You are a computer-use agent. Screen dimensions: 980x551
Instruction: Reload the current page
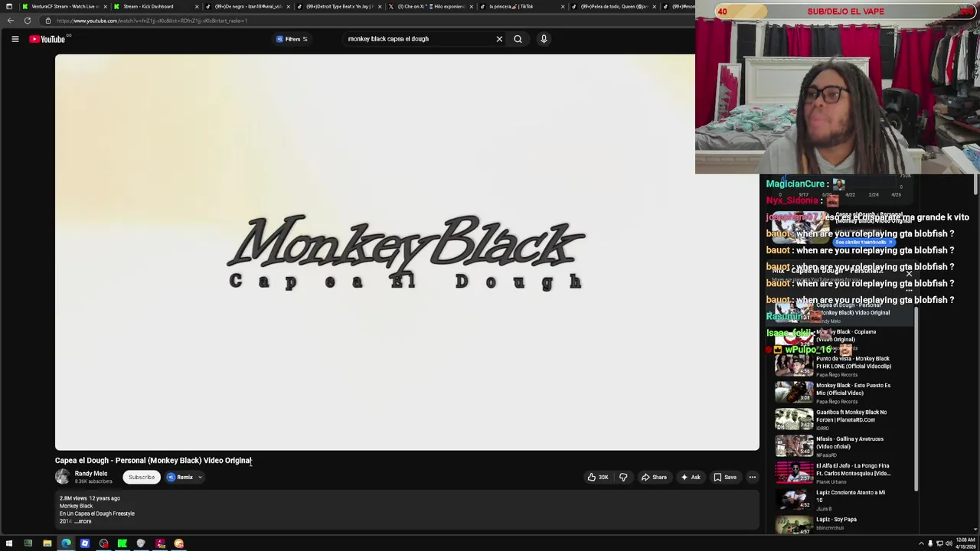pos(28,21)
